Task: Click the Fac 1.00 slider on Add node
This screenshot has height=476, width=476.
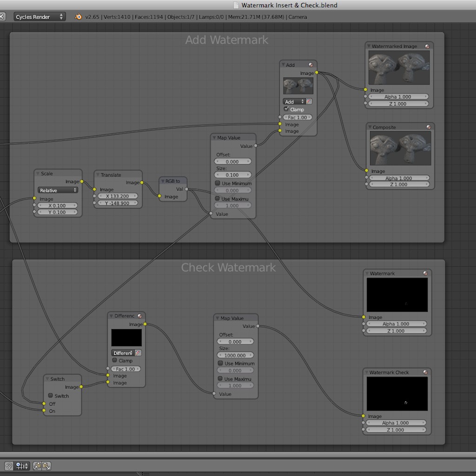Action: click(x=298, y=118)
